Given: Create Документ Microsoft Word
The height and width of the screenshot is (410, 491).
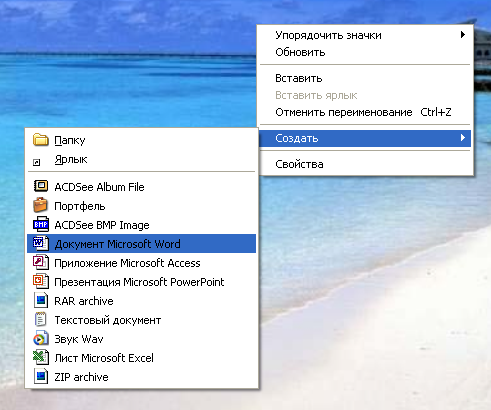Looking at the screenshot, I should click(x=141, y=244).
